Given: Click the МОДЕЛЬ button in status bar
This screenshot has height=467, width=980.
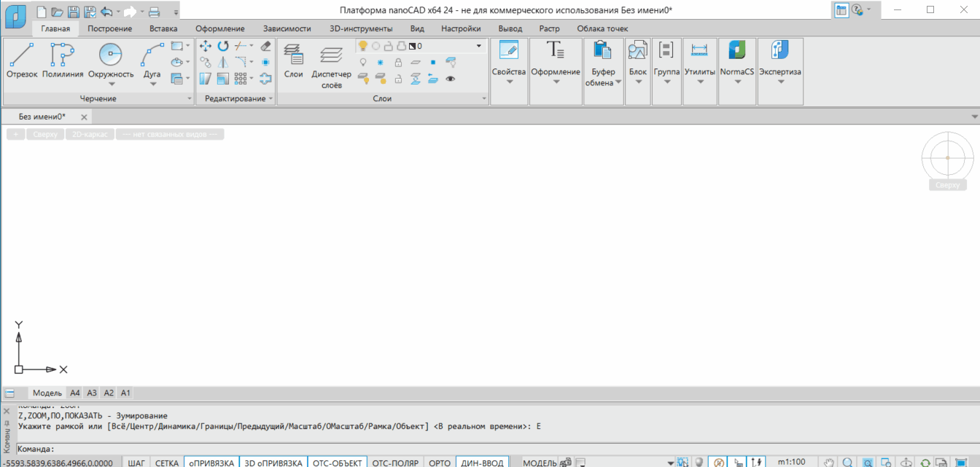Looking at the screenshot, I should click(x=540, y=463).
